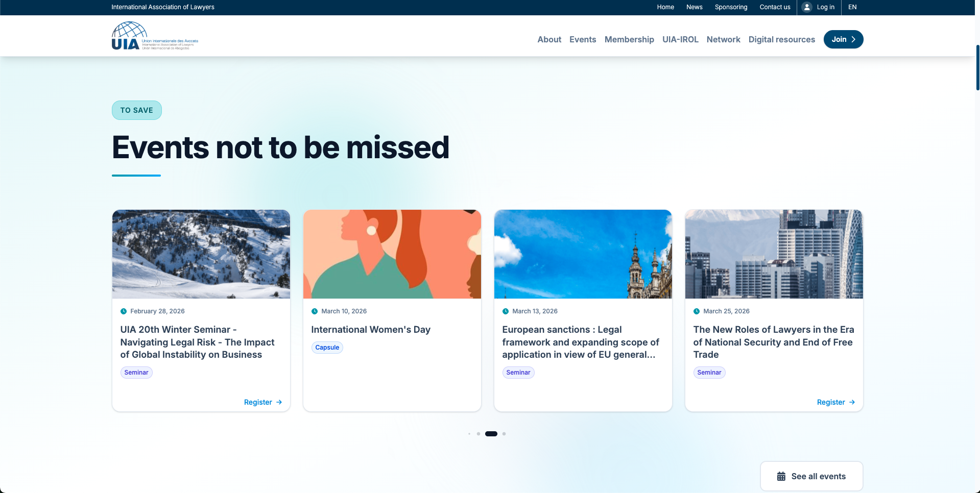
Task: Select the last carousel pagination dot
Action: (504, 434)
